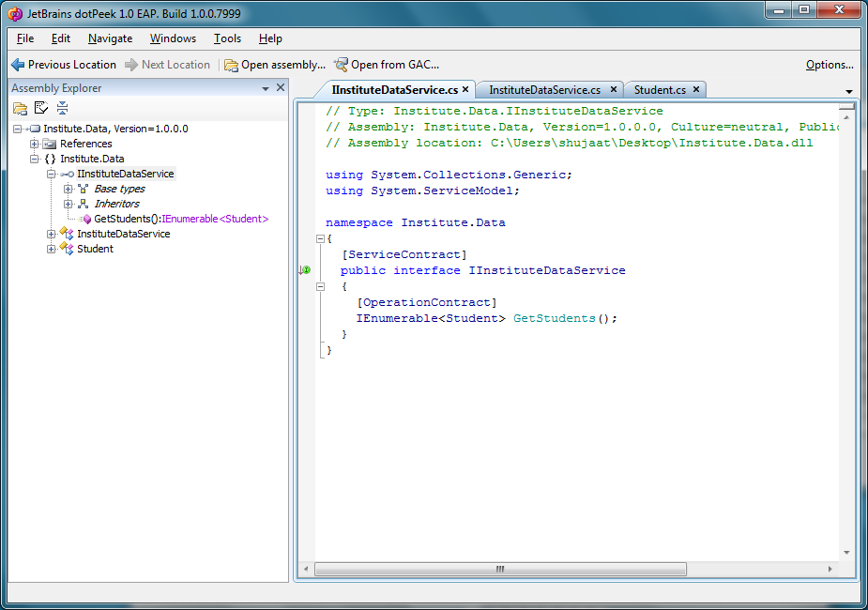Switch to the Student.cs tab
868x610 pixels.
(662, 89)
